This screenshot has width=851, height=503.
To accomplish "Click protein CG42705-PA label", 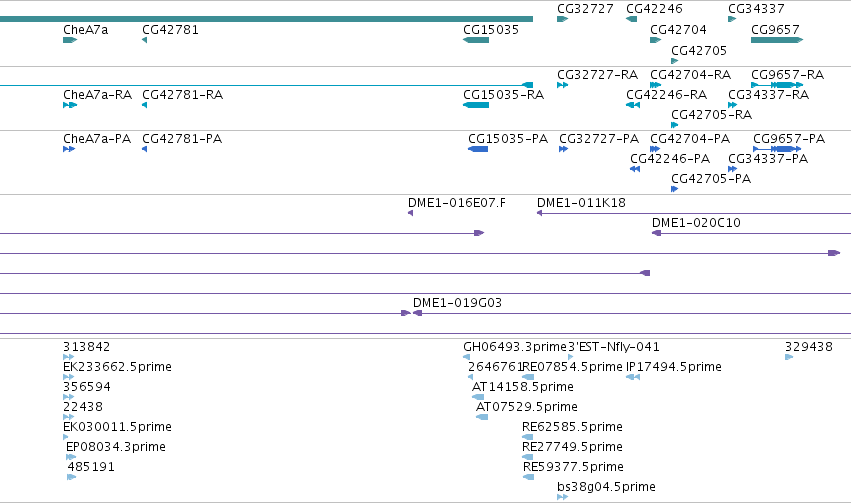I will [x=710, y=179].
